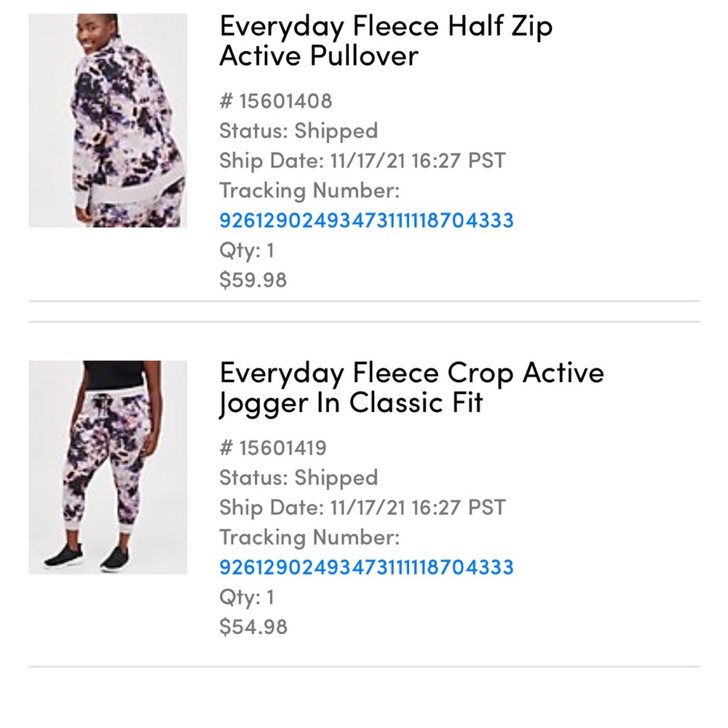Select the jogger ship date 11/17/21
The image size is (728, 728).
(x=362, y=507)
